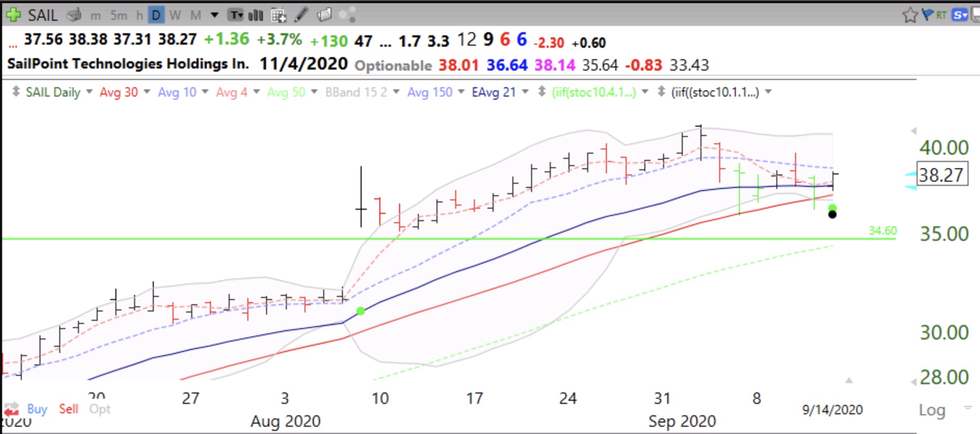The image size is (980, 434).
Task: Open the EAvg 21 indicator dropdown
Action: point(525,92)
